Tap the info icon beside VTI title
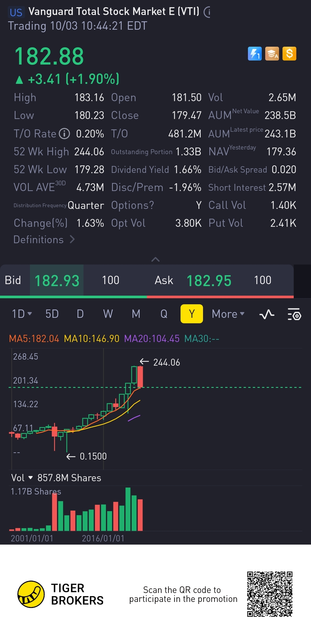Screen dimensions: 311x644 pyautogui.click(x=207, y=12)
